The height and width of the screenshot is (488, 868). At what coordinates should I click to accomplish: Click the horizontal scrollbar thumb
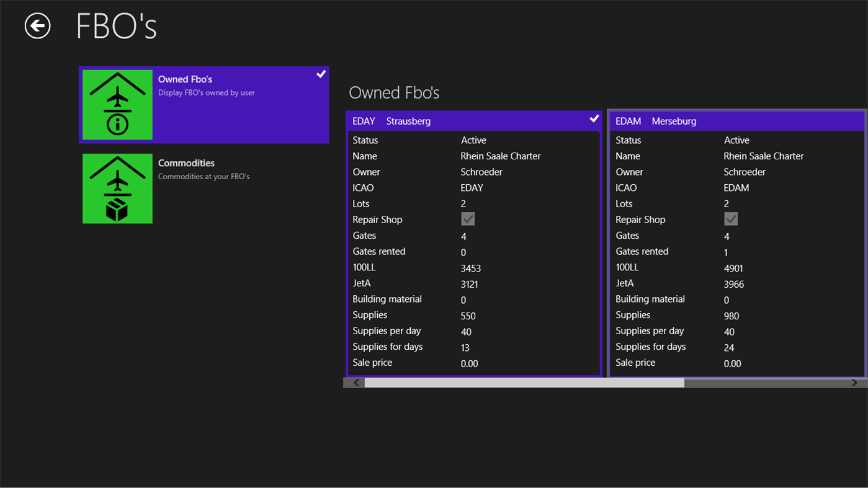pos(524,383)
